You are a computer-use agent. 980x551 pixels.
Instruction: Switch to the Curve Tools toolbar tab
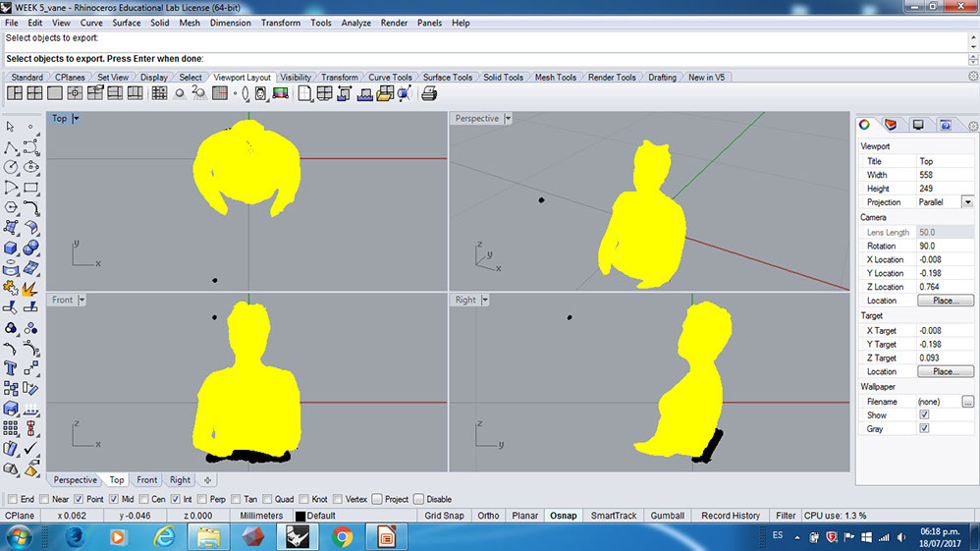coord(390,77)
